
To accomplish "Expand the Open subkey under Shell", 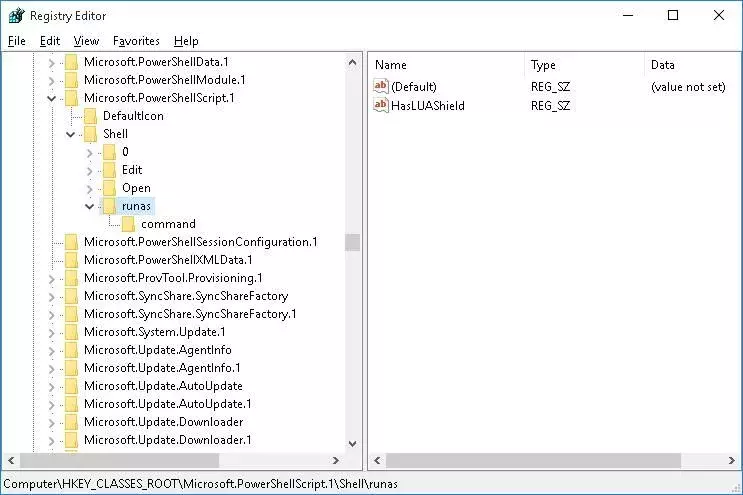I will coord(90,189).
